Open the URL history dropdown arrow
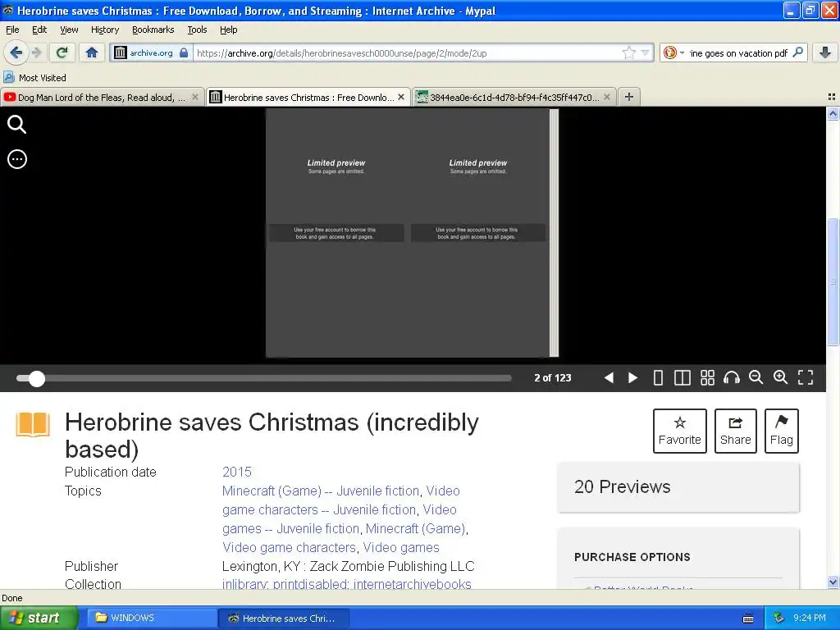840x630 pixels. (645, 52)
